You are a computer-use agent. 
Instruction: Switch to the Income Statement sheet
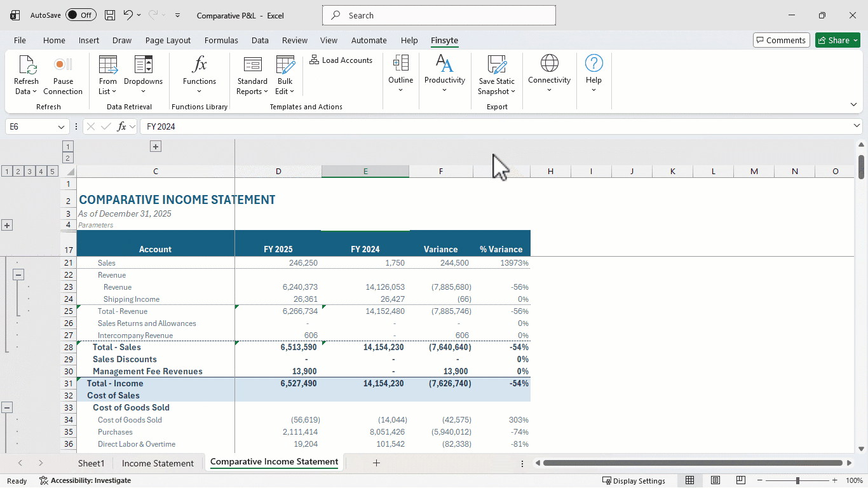[158, 463]
